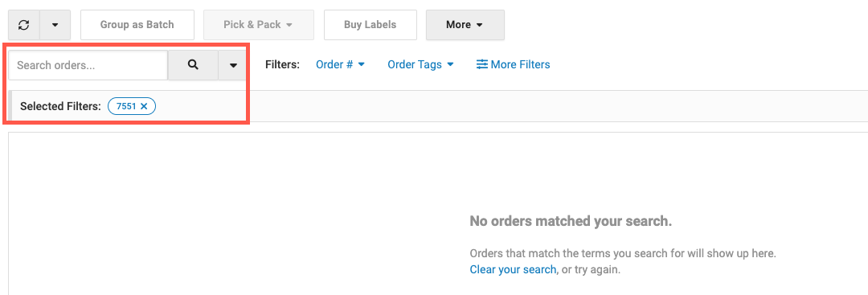
Task: Open the Order Tags filter
Action: point(420,65)
